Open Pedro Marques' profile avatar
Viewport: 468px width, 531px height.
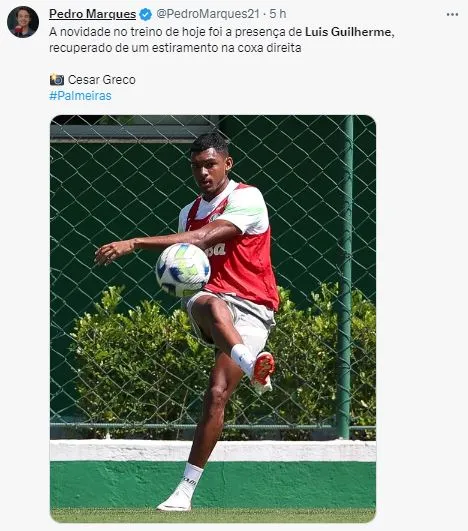[23, 22]
